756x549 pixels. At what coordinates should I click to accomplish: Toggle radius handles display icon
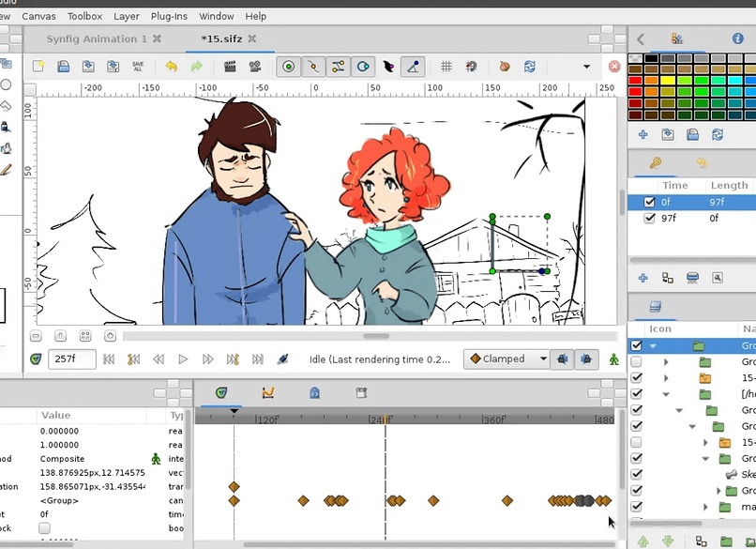tap(363, 67)
